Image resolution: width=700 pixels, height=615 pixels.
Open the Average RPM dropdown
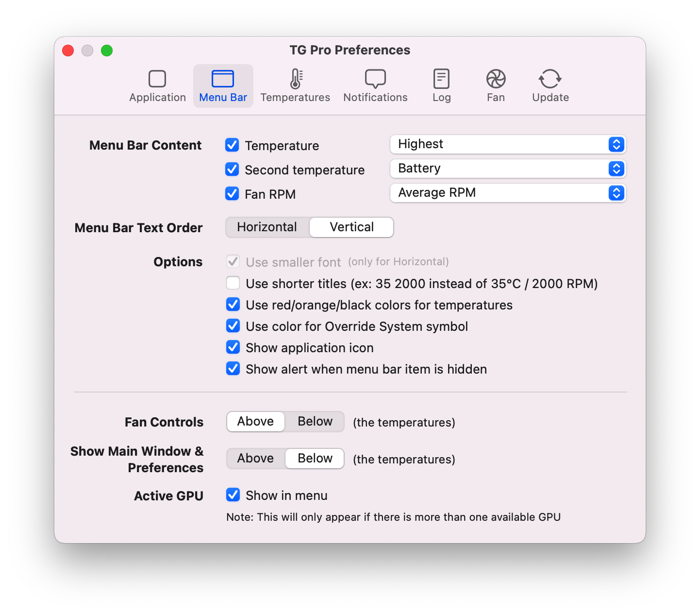[x=507, y=193]
